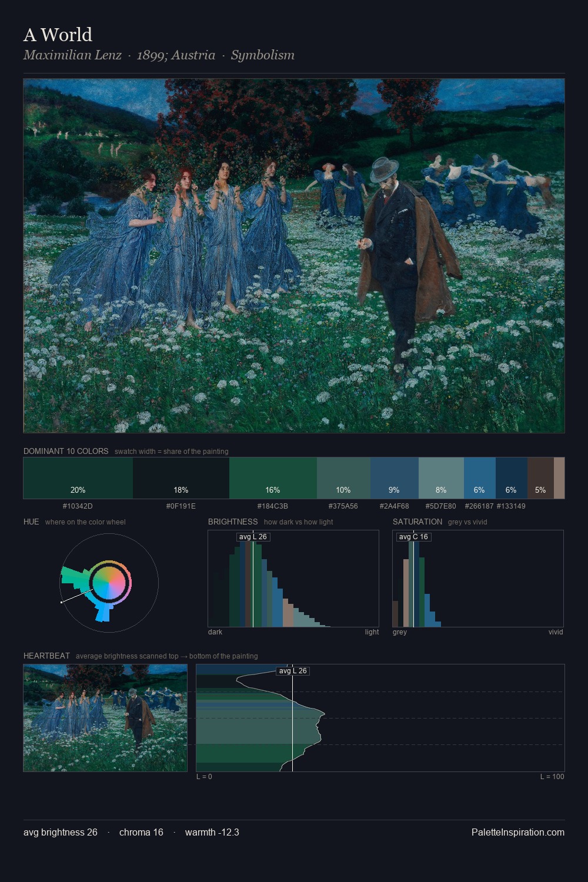Image resolution: width=588 pixels, height=882 pixels.
Task: Click the SATURATION section heading
Action: click(x=417, y=522)
